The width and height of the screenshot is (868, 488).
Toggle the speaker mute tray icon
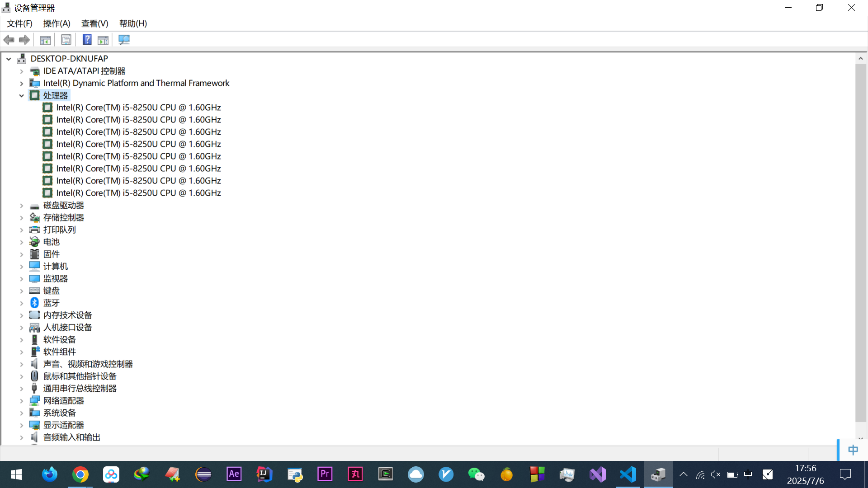click(715, 474)
